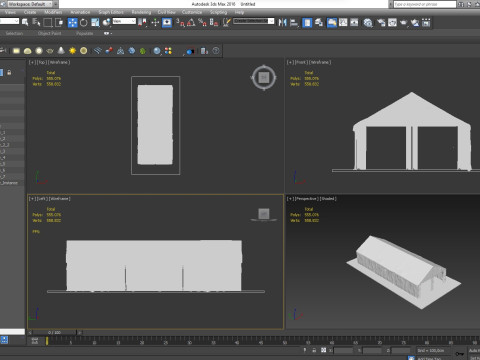Toggle the Percent Snap button
The image size is (480, 360).
(x=202, y=22)
